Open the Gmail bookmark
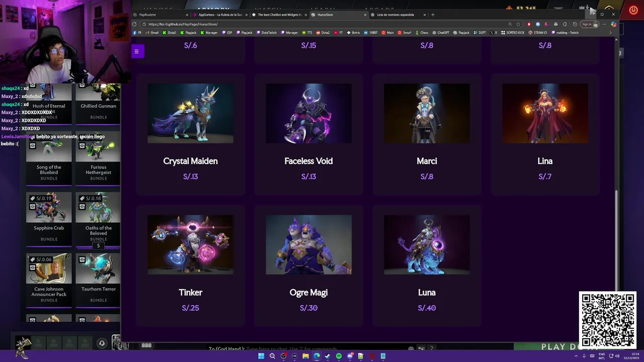The height and width of the screenshot is (362, 644). 151,33
